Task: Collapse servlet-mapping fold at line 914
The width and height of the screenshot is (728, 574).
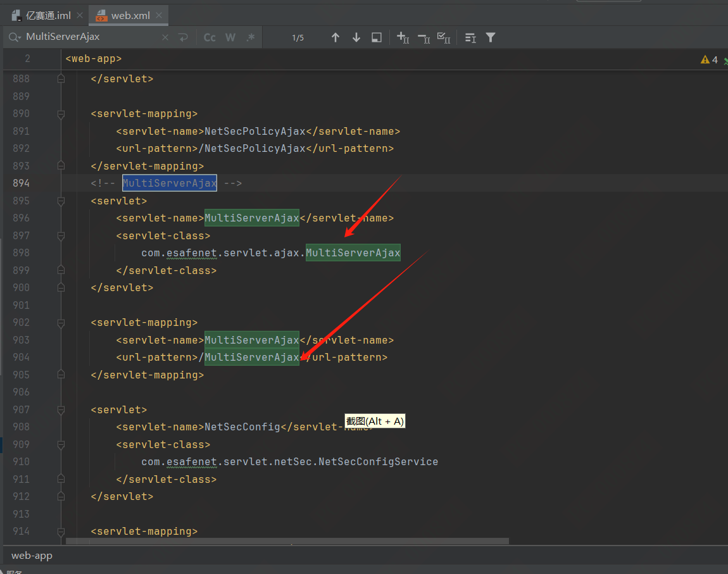Action: click(61, 532)
